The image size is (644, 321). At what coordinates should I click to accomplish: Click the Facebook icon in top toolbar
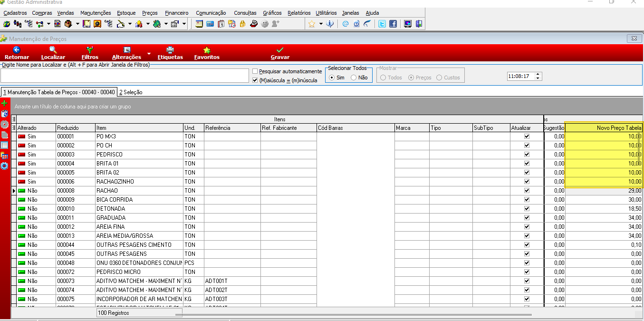[393, 24]
